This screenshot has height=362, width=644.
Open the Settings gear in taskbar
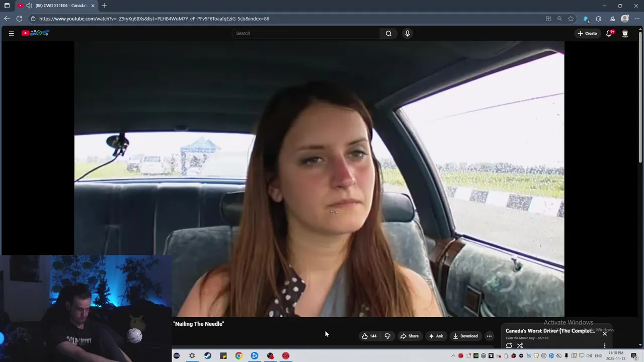click(192, 355)
